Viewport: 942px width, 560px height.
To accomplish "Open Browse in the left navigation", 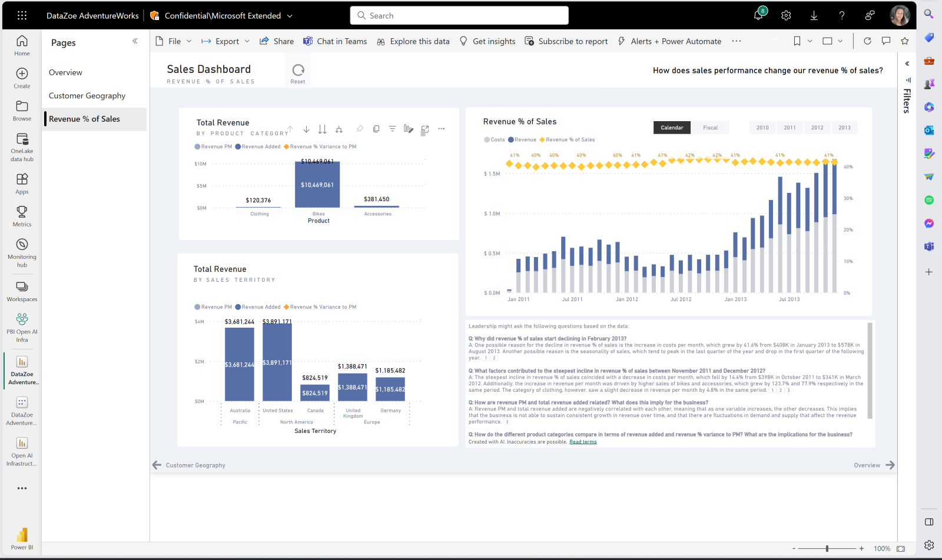I will tap(22, 111).
